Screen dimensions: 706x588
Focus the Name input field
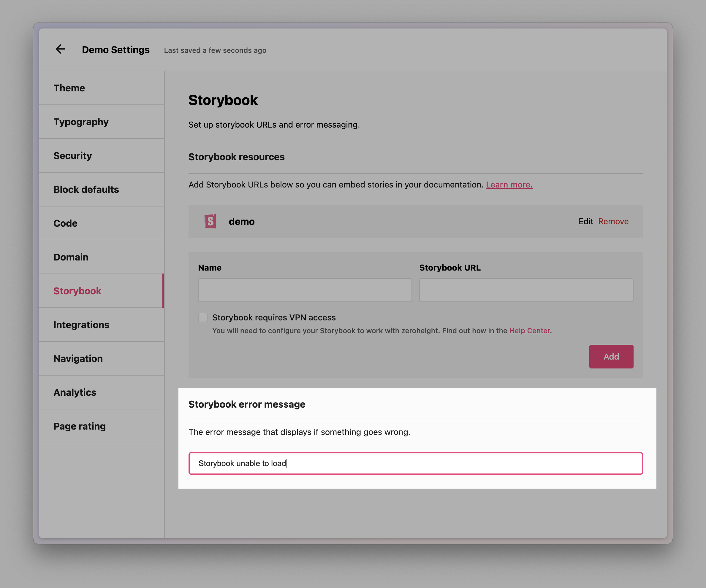click(x=305, y=290)
